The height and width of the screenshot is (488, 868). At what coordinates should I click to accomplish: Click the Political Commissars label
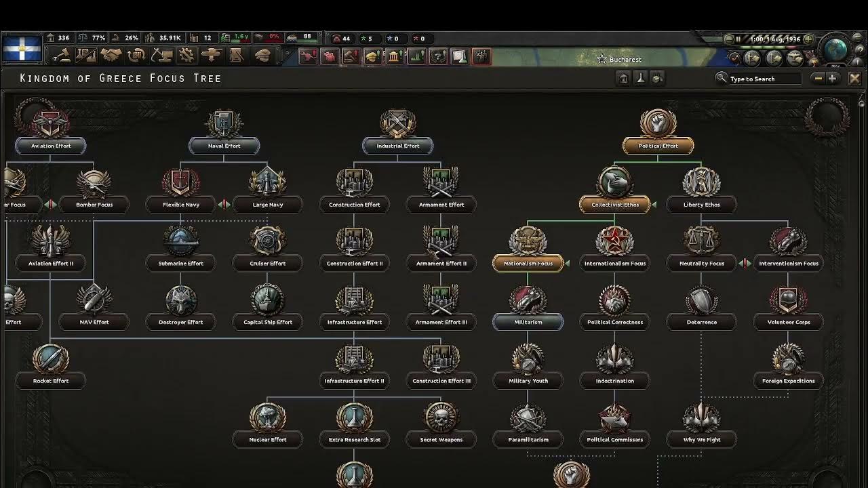pyautogui.click(x=614, y=440)
